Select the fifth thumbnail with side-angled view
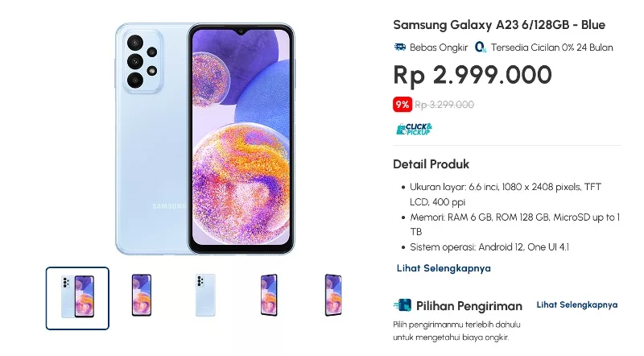 [x=333, y=295]
